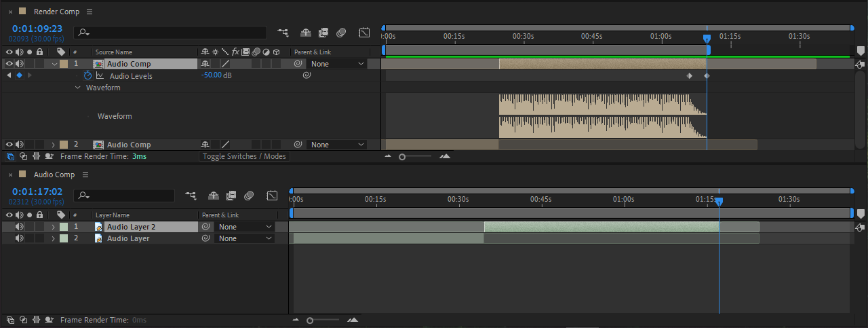This screenshot has width=868, height=328.
Task: Expand Audio Layer 2 properties
Action: click(x=53, y=227)
